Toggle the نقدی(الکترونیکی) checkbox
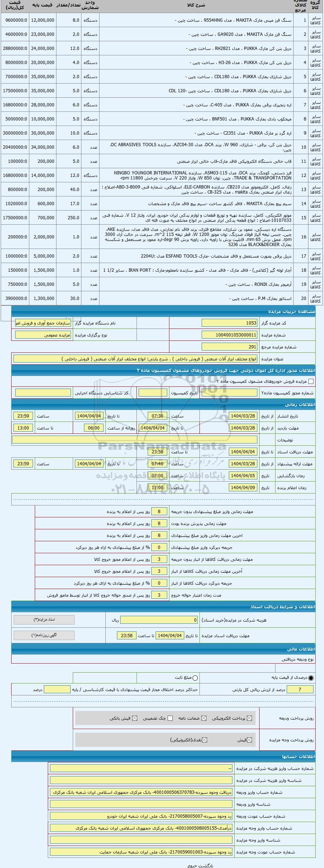Viewport: 324px width, 868px height. (205, 740)
